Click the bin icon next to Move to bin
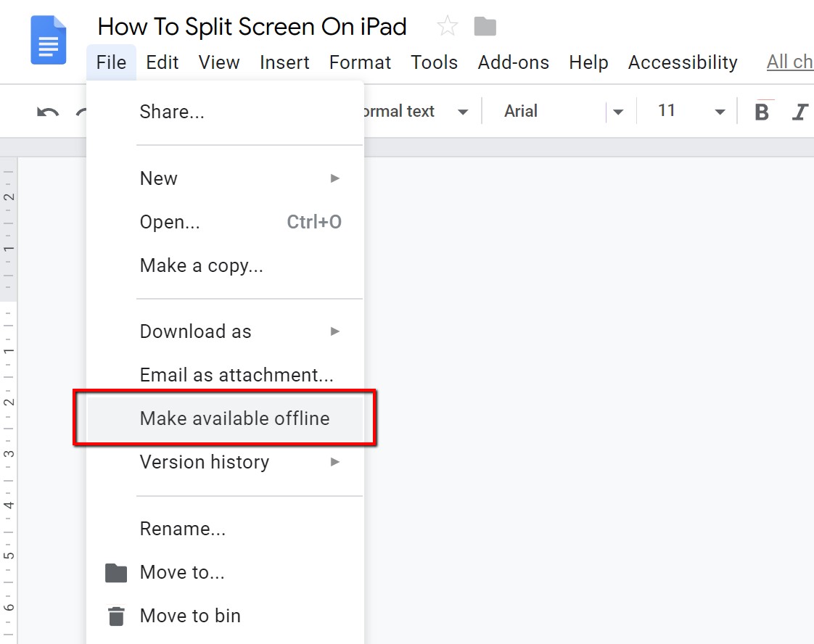Viewport: 814px width, 644px height. (116, 616)
